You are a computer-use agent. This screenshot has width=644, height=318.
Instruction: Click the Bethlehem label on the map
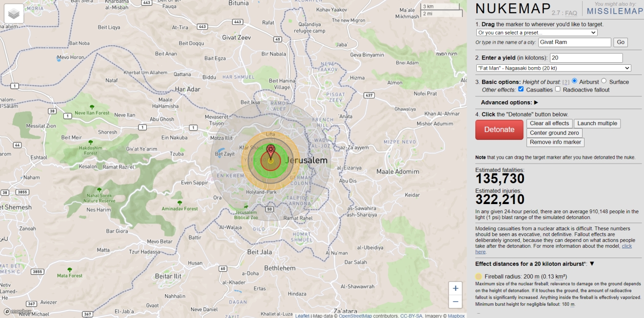coord(279,268)
